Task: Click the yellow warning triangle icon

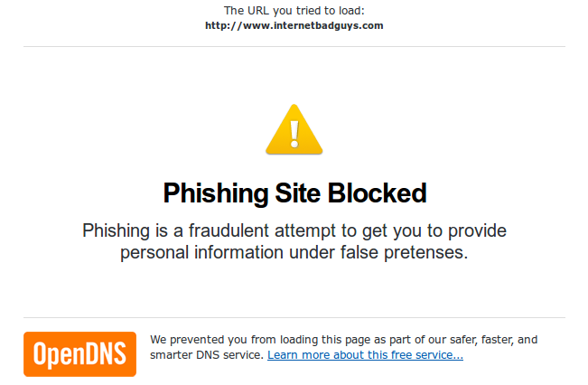Action: 294,129
